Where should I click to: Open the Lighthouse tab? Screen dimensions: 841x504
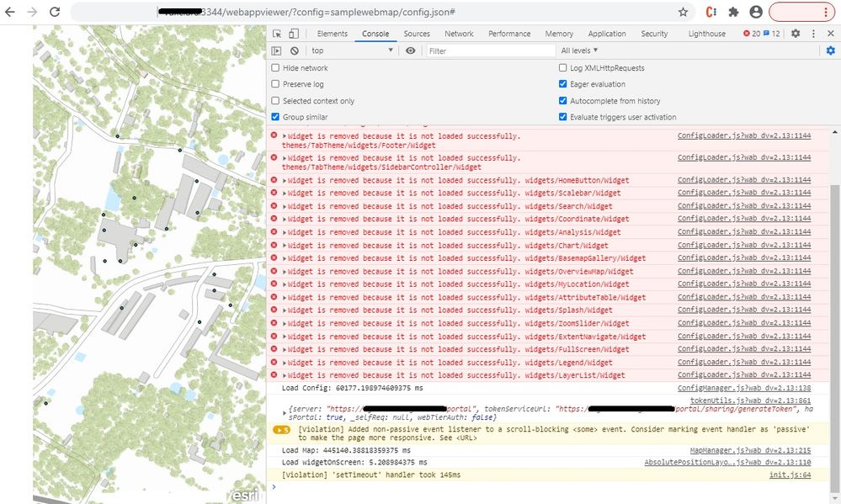pos(707,34)
